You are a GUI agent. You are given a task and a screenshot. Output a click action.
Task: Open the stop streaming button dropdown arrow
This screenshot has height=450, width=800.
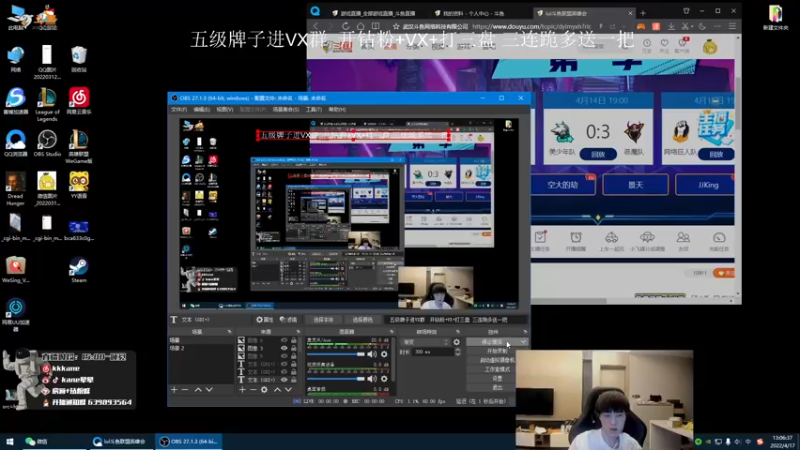pyautogui.click(x=523, y=342)
